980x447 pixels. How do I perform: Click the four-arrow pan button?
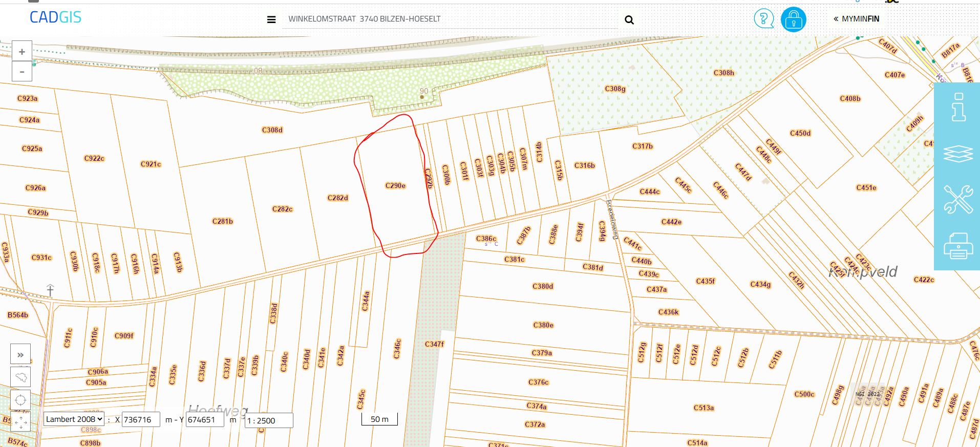click(20, 422)
